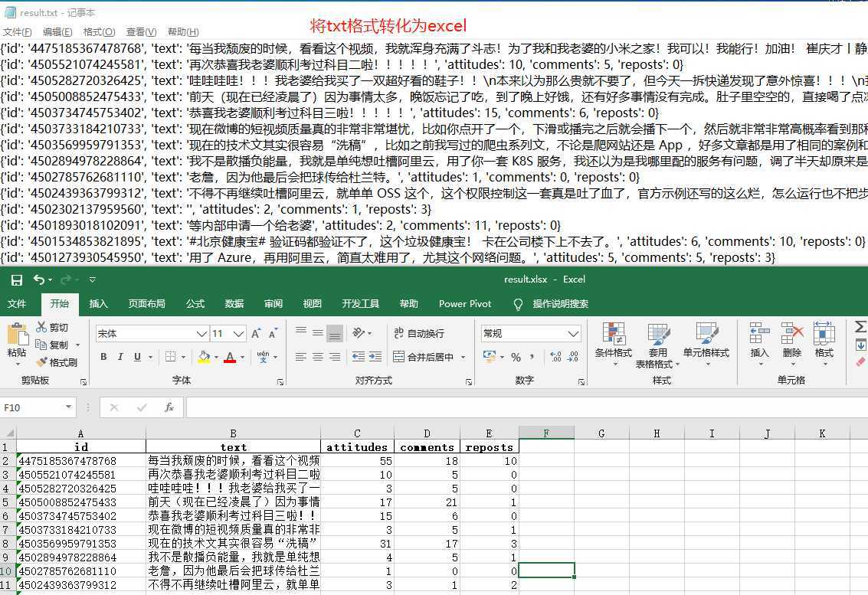868x595 pixels.
Task: Open Font group dialog launcher
Action: click(x=280, y=382)
